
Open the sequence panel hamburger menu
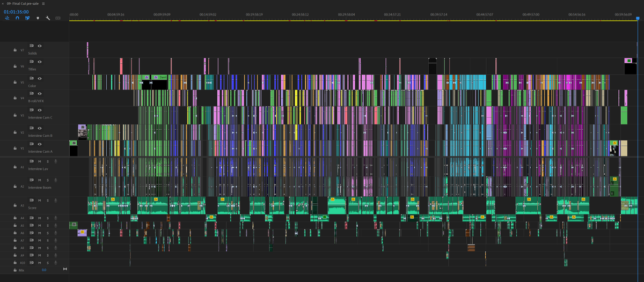click(43, 3)
